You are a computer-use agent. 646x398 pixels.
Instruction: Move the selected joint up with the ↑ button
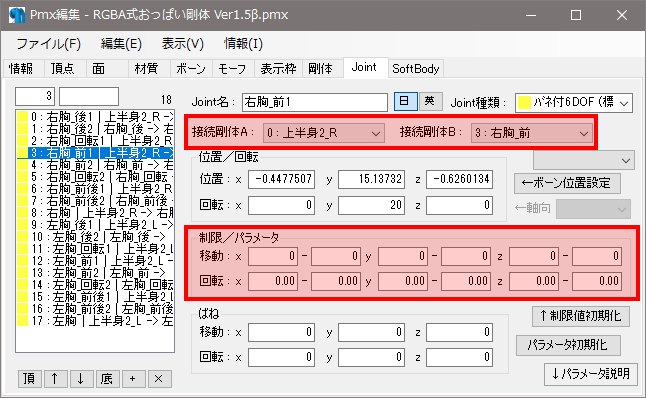(55, 378)
